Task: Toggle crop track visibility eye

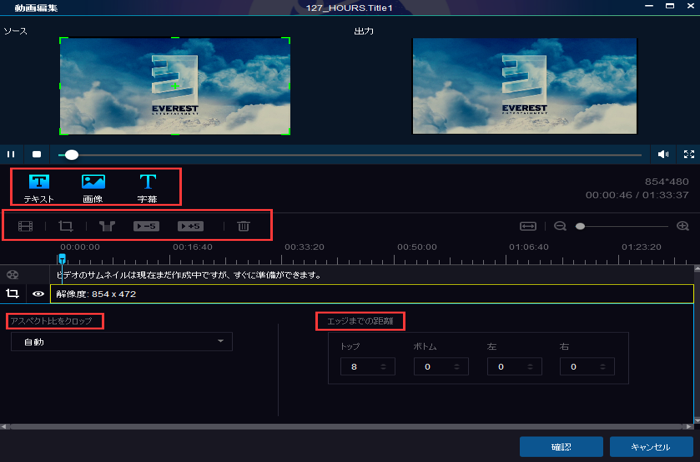Action: tap(38, 294)
